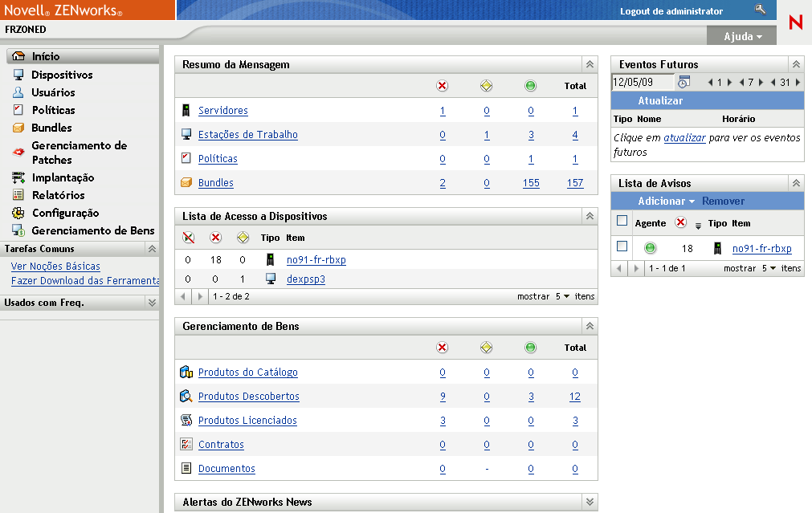Click the Relatórios icon in sidebar

tap(18, 195)
